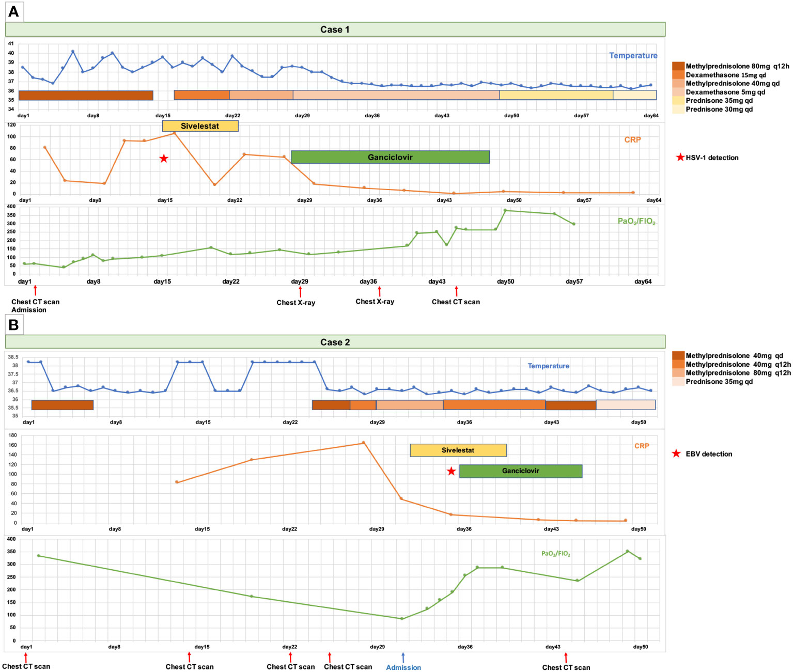The height and width of the screenshot is (672, 793).
Task: Click Case 2 'Chest CT scan' label under day43
Action: [566, 667]
